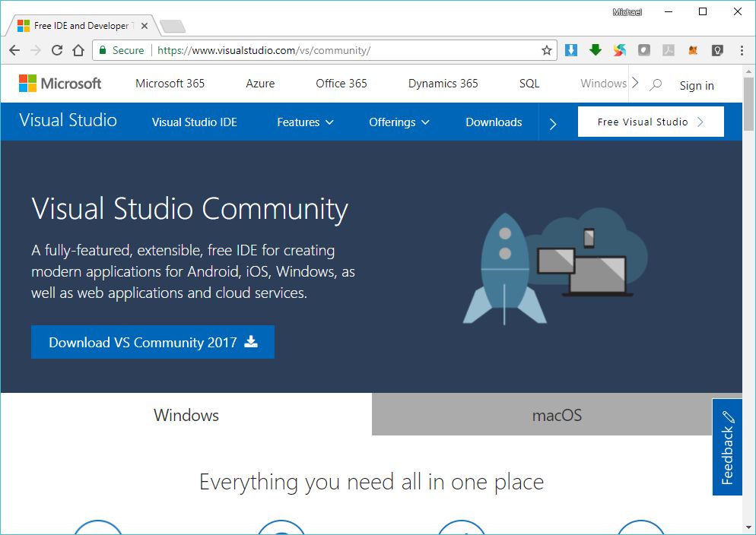Open the colorful pinwheel extension icon

point(620,50)
